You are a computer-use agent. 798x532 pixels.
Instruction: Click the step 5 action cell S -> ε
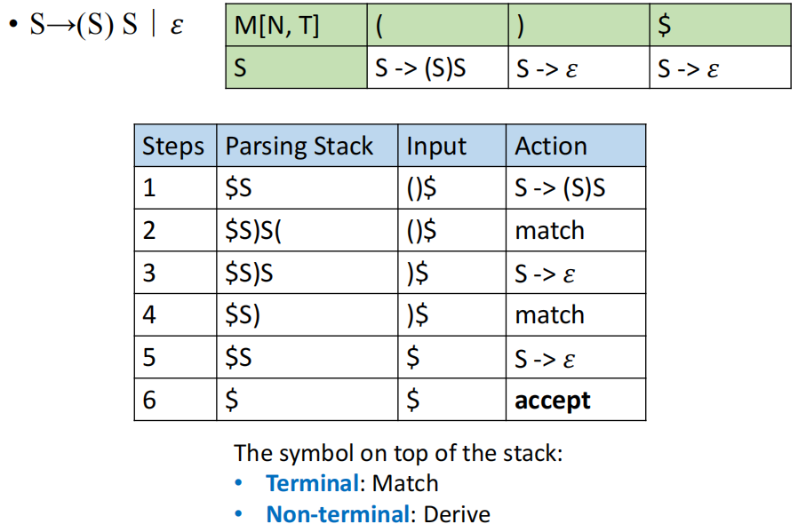pyautogui.click(x=545, y=358)
